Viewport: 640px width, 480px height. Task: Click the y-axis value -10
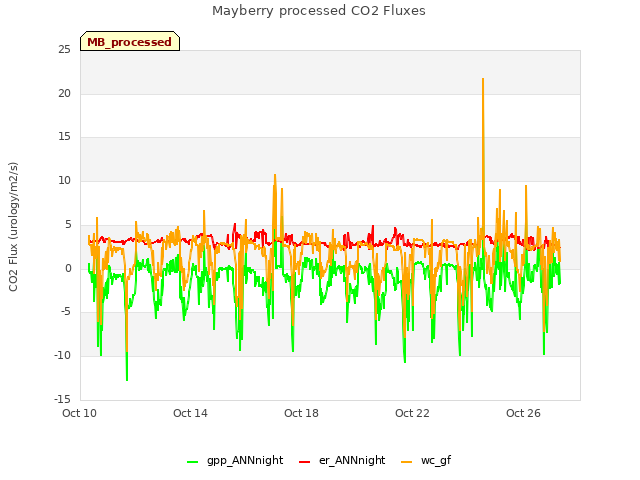point(63,356)
